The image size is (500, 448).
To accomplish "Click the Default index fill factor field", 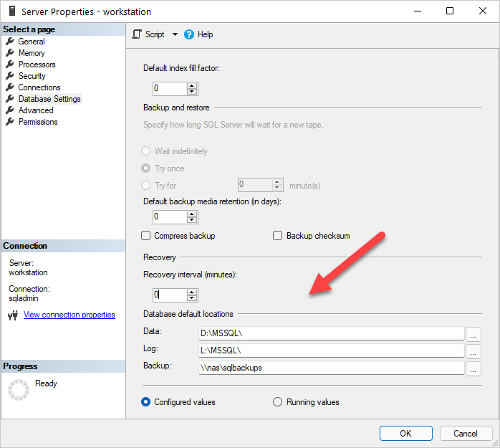I will (170, 89).
